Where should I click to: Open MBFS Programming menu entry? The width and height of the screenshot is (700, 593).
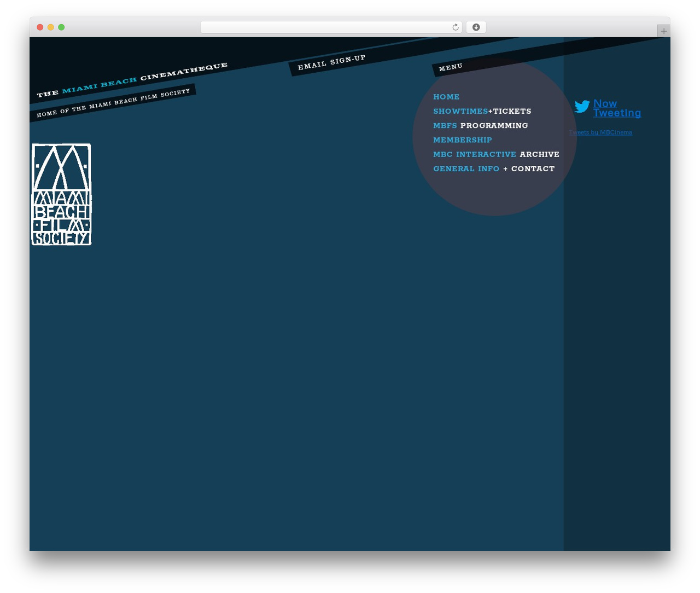coord(481,125)
